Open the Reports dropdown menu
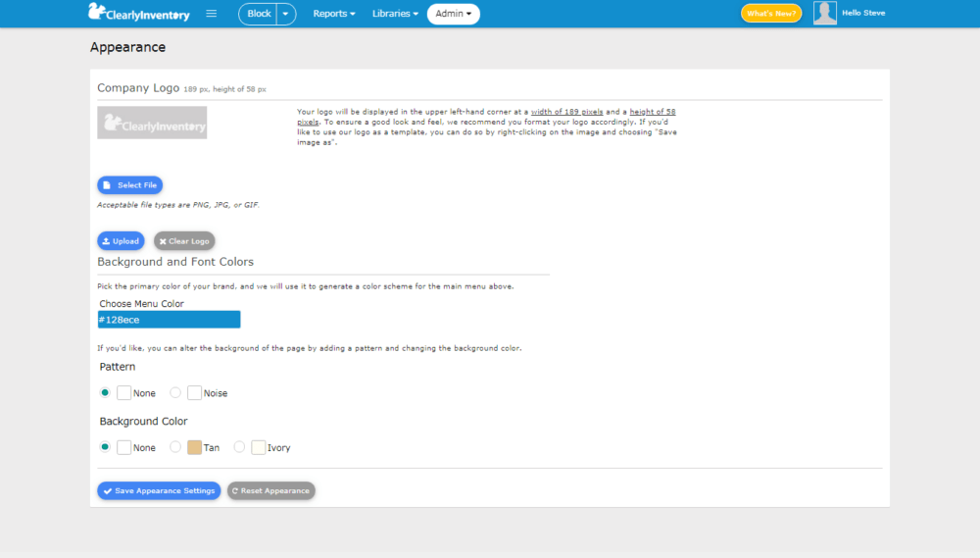Image resolution: width=980 pixels, height=558 pixels. [x=334, y=13]
